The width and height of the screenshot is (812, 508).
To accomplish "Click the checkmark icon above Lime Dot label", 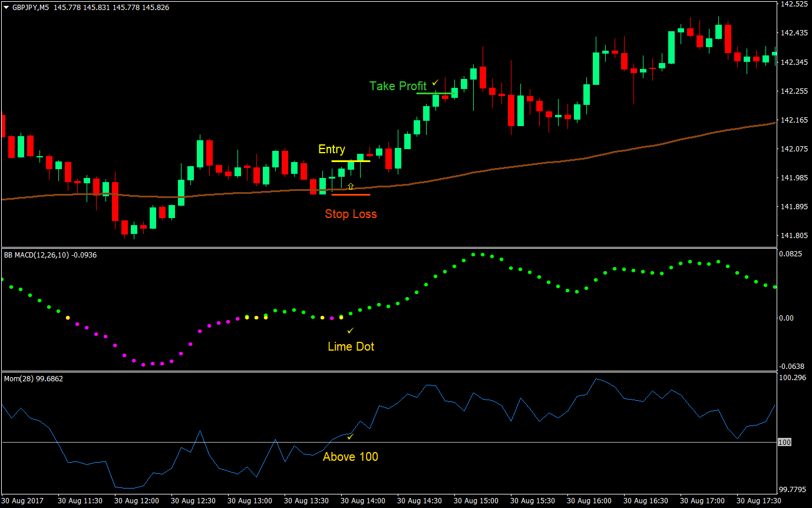I will pyautogui.click(x=350, y=331).
